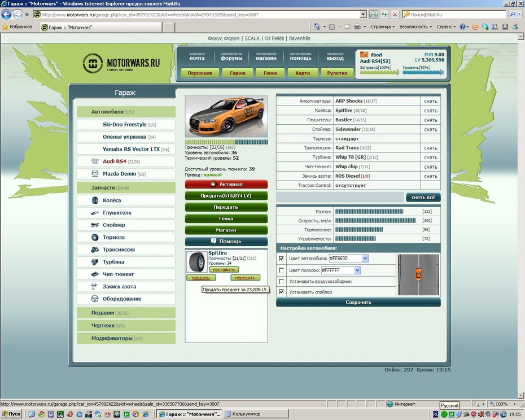Open the Тормоза parts category
The image size is (525, 420).
(x=126, y=237)
